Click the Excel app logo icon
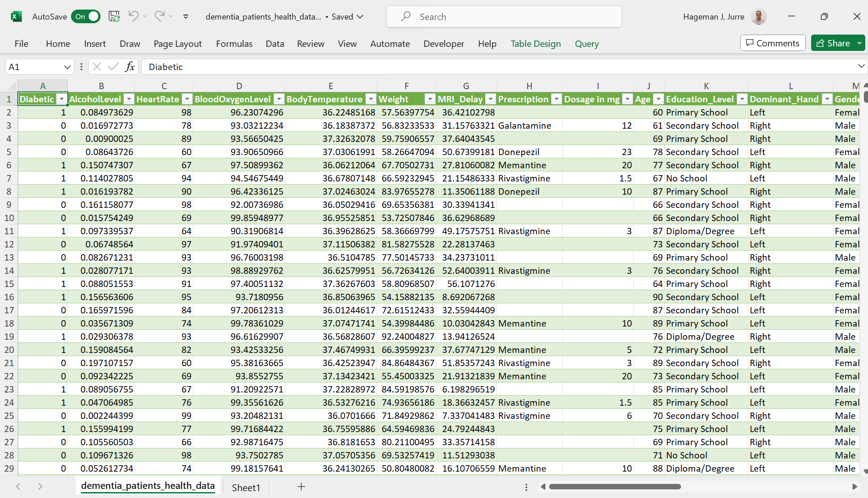This screenshot has height=498, width=868. [16, 17]
